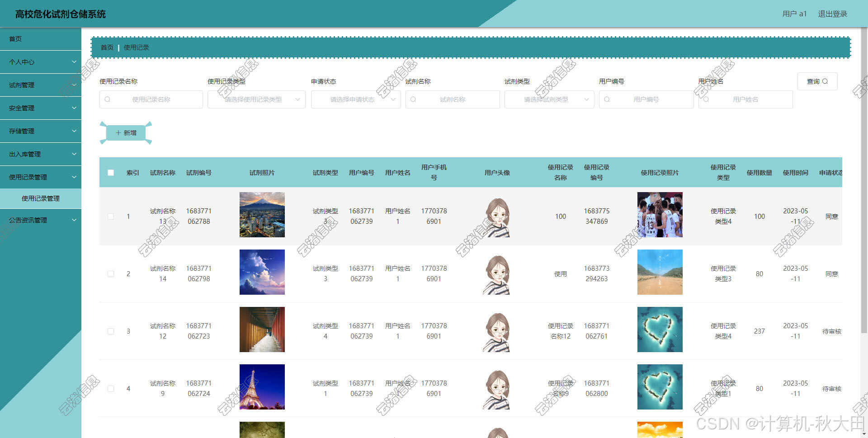
Task: Open red corridor reagent photo in row 3
Action: (262, 330)
